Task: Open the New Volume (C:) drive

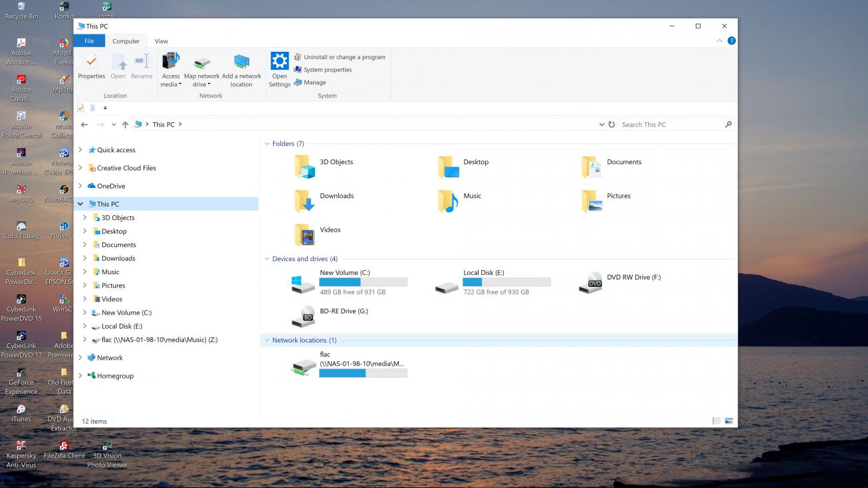Action: [x=304, y=284]
